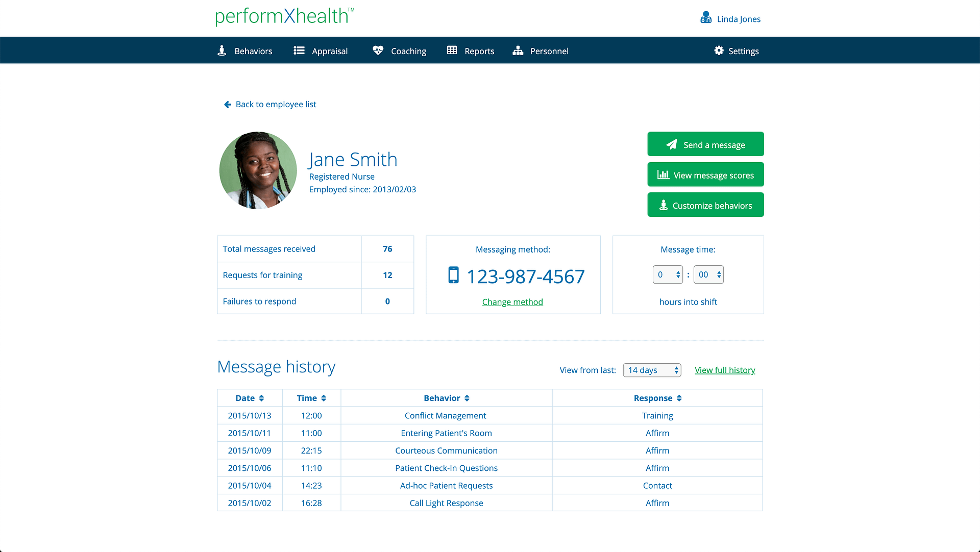Image resolution: width=980 pixels, height=552 pixels.
Task: Click the Registered Nurse title
Action: [342, 177]
